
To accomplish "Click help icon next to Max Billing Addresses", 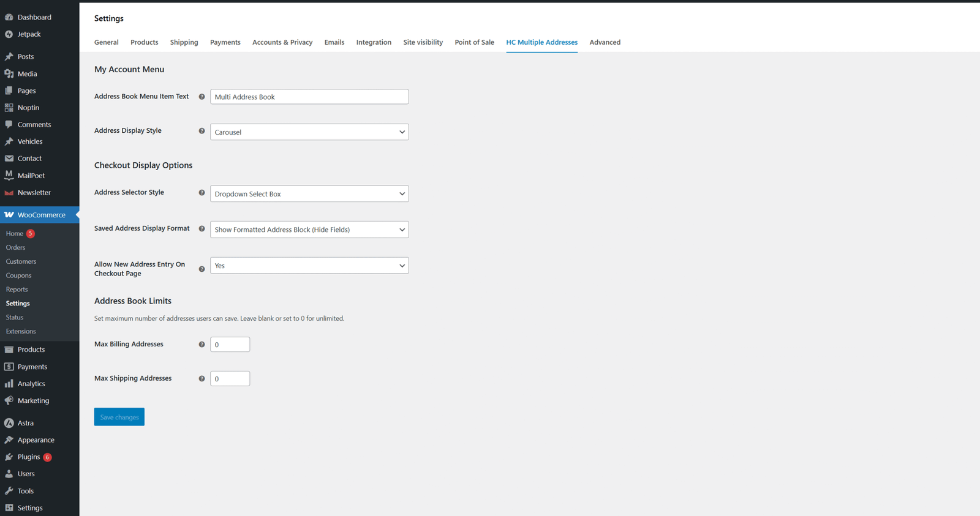I will 202,345.
